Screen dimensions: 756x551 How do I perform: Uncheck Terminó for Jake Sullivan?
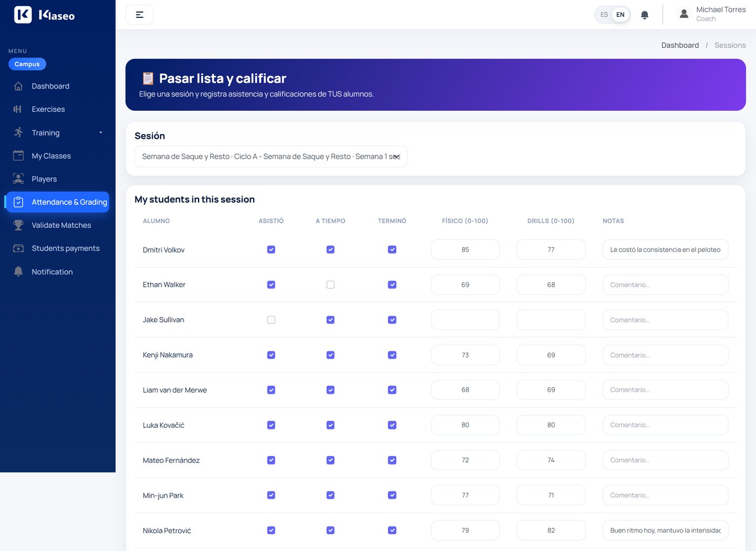point(392,320)
